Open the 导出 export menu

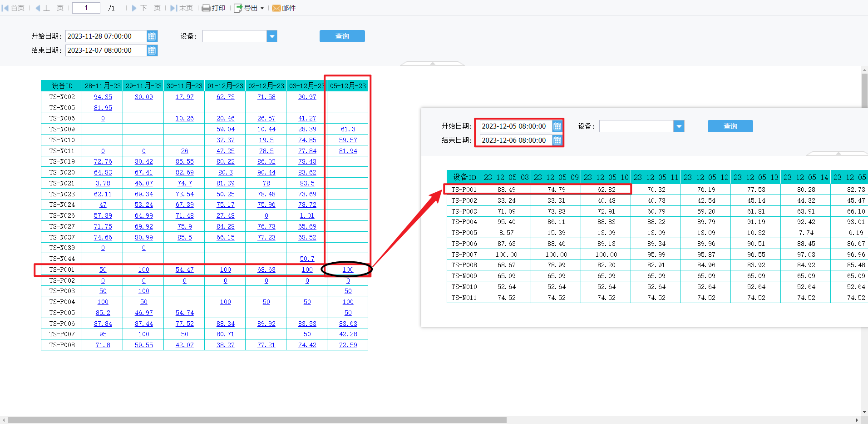click(249, 8)
